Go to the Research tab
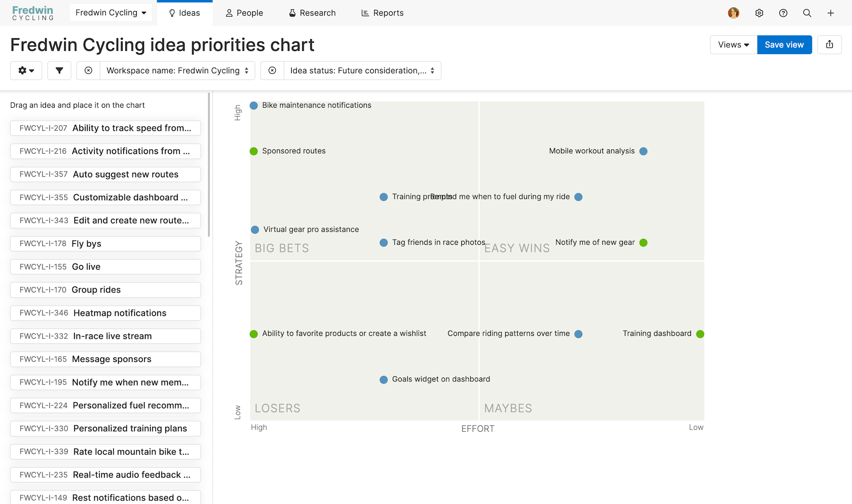 (312, 13)
